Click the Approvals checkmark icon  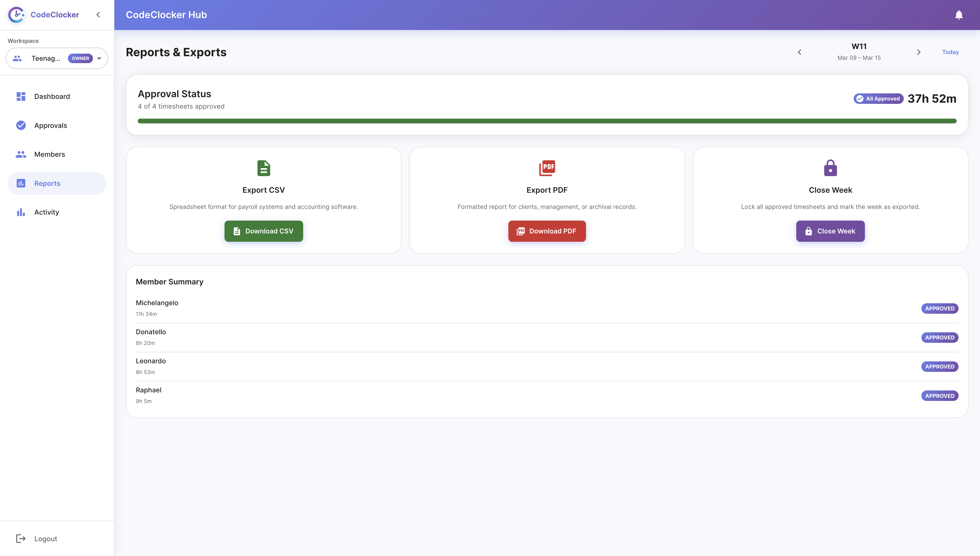(x=21, y=125)
